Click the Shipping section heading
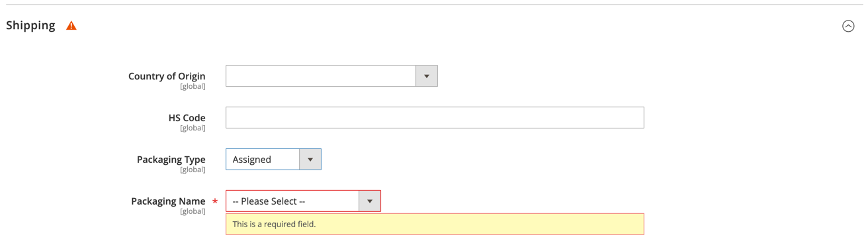The width and height of the screenshot is (868, 249). (30, 25)
